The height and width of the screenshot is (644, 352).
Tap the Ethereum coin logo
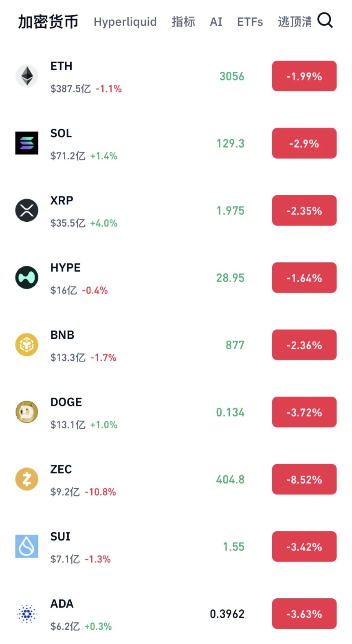(x=27, y=76)
